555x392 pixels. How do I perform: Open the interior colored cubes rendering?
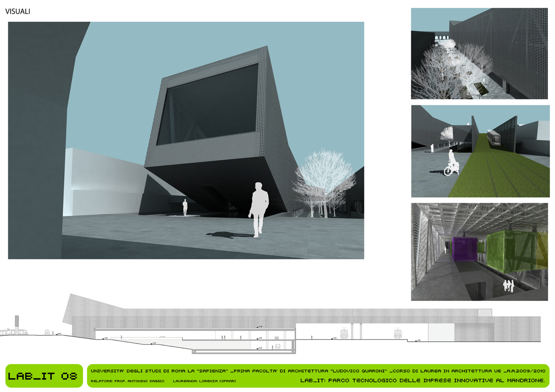(x=479, y=252)
